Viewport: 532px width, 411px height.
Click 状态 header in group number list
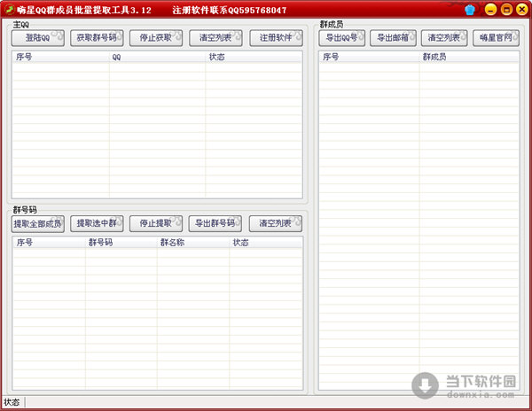click(266, 243)
